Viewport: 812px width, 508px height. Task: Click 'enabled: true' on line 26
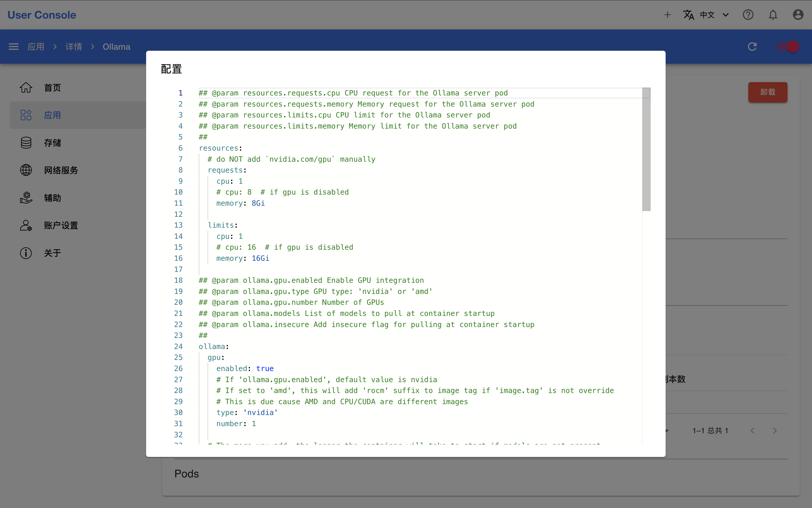(245, 369)
